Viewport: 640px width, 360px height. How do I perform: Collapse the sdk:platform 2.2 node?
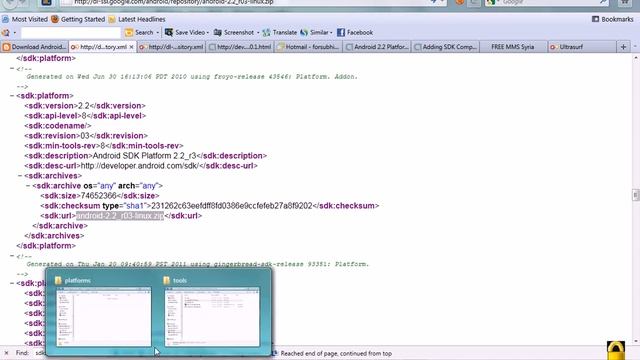[x=12, y=96]
